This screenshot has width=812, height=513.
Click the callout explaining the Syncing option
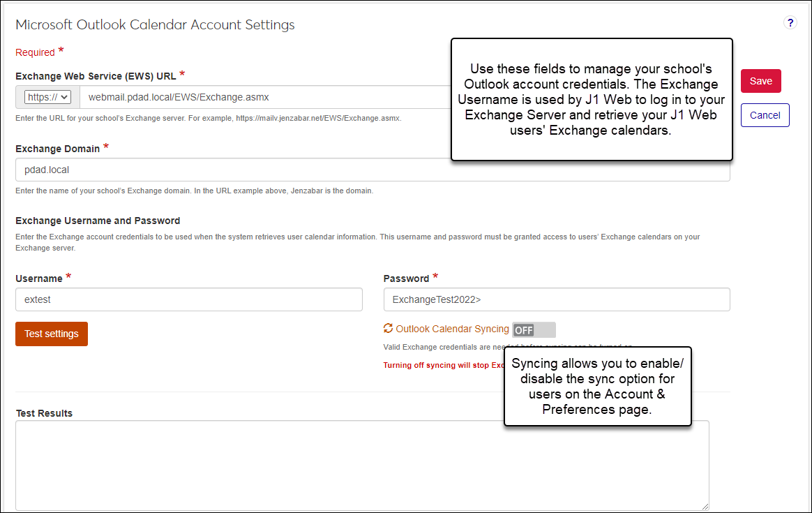(x=597, y=386)
